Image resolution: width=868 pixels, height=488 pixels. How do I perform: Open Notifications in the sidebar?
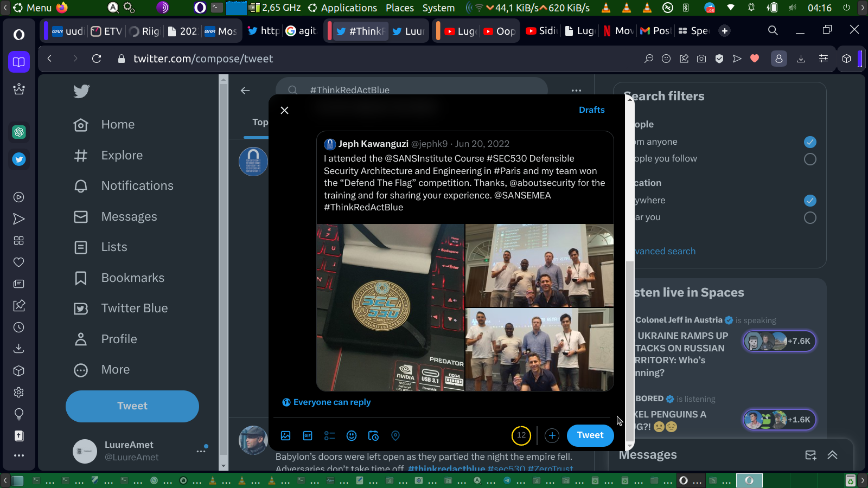coord(137,186)
